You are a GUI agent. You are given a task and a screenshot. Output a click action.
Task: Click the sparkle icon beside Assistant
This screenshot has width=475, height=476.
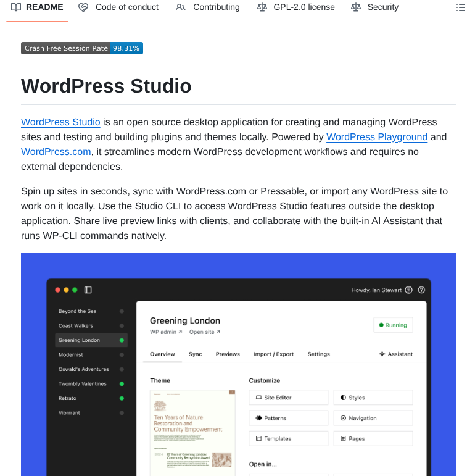(x=382, y=354)
